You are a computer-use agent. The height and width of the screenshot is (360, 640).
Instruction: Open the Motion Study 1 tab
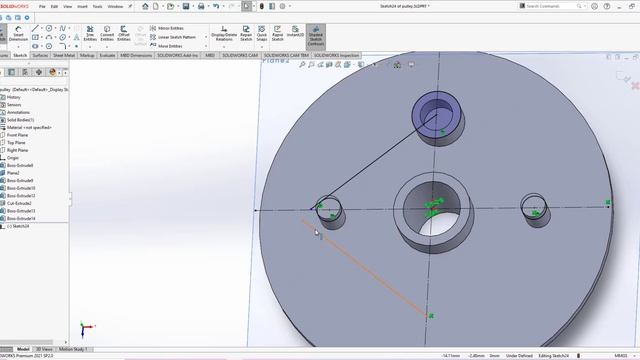tap(73, 349)
